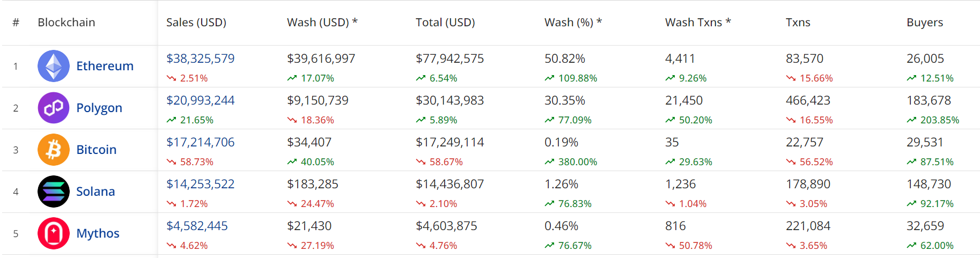Click the Bitcoin logo icon
The width and height of the screenshot is (980, 258).
(54, 150)
